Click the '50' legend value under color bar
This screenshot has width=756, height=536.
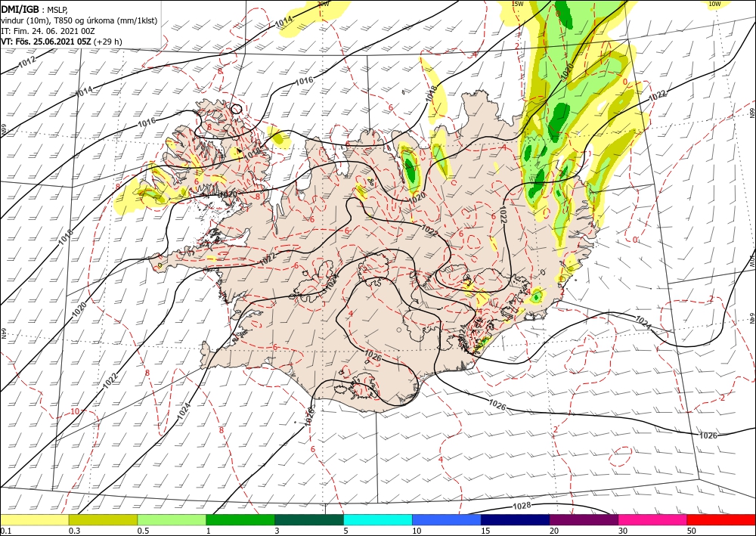(692, 531)
